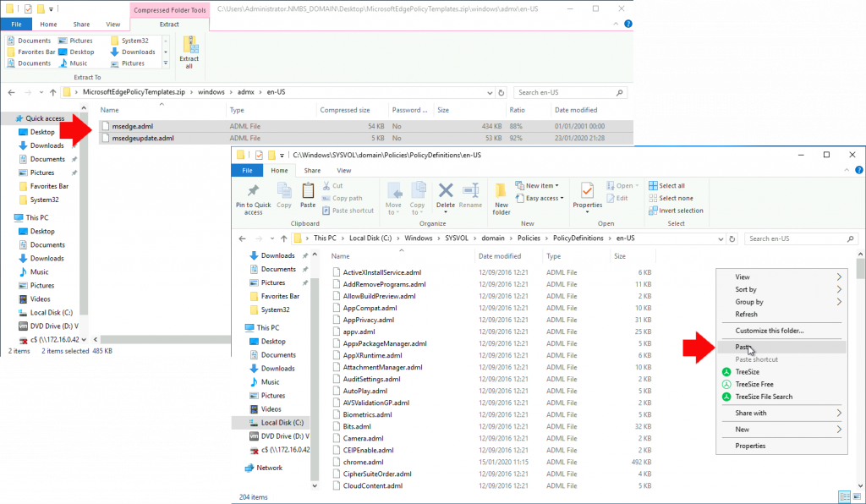Click Edit in the Open group
Image resolution: width=866 pixels, height=504 pixels.
pyautogui.click(x=617, y=198)
